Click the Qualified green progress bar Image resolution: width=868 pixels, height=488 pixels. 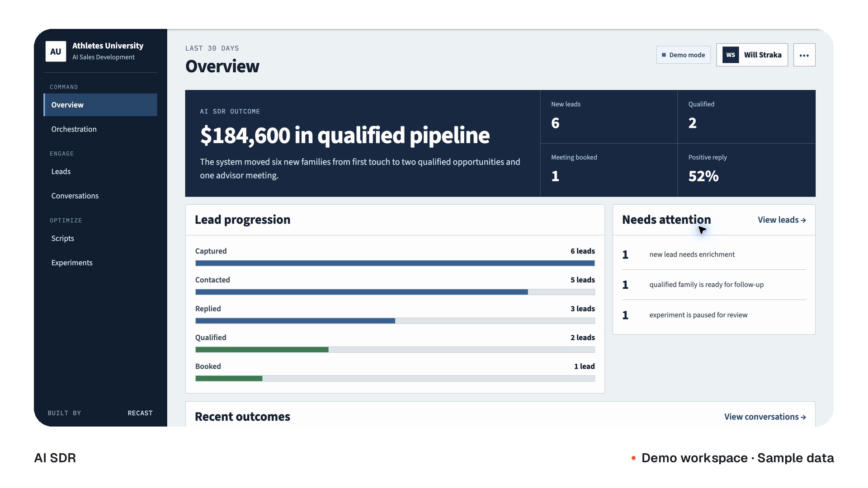(395, 350)
